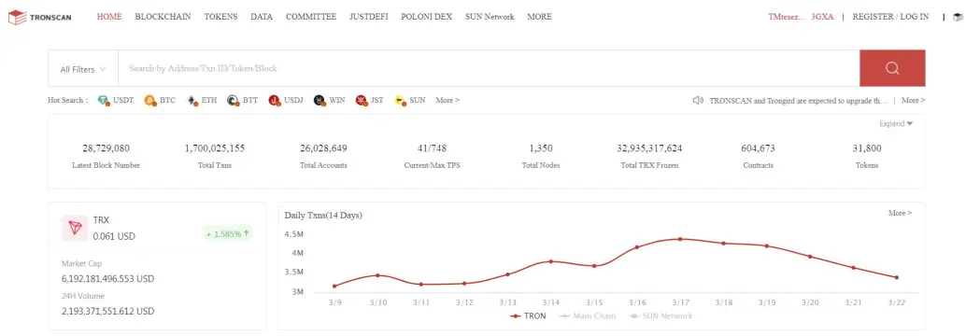Open the JUSTDEFI menu item

(x=369, y=17)
